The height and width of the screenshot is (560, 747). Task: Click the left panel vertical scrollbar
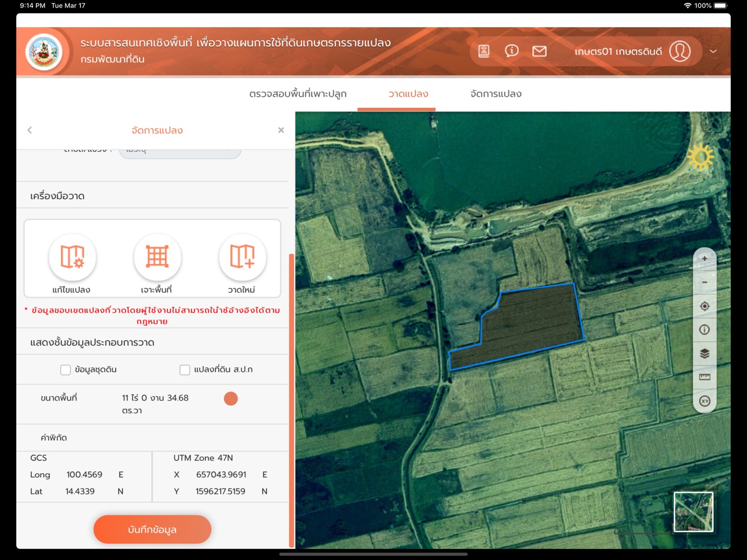click(x=291, y=400)
